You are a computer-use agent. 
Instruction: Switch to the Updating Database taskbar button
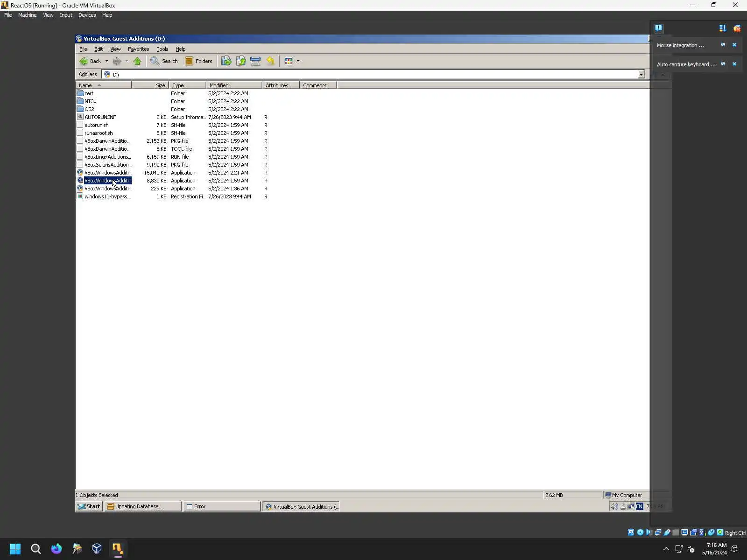pos(143,506)
